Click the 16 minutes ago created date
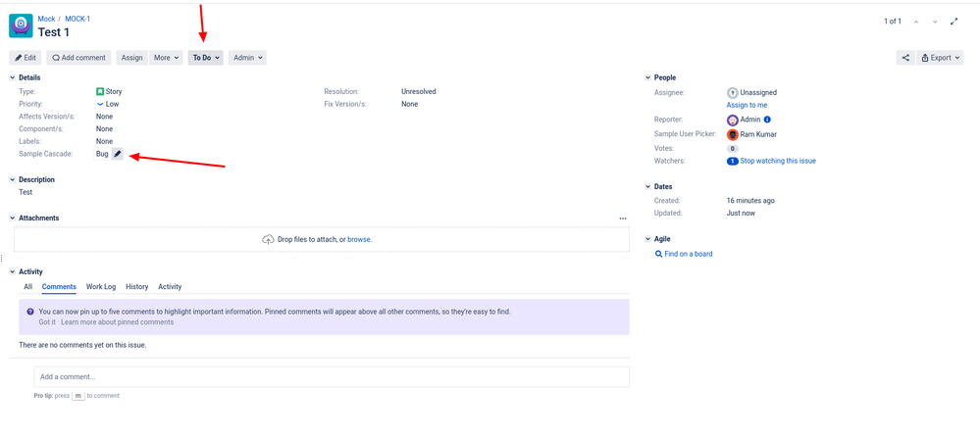Screen dimensions: 980x438 point(750,201)
